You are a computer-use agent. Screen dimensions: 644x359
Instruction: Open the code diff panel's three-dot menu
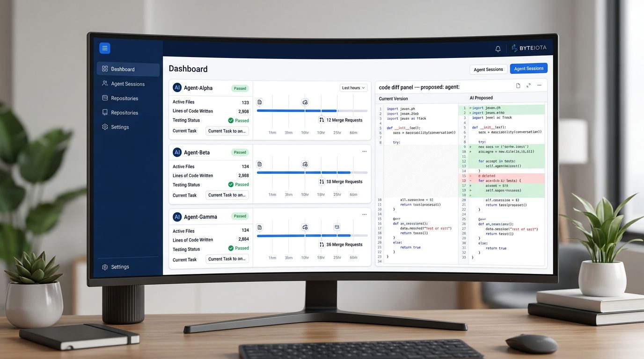[539, 86]
